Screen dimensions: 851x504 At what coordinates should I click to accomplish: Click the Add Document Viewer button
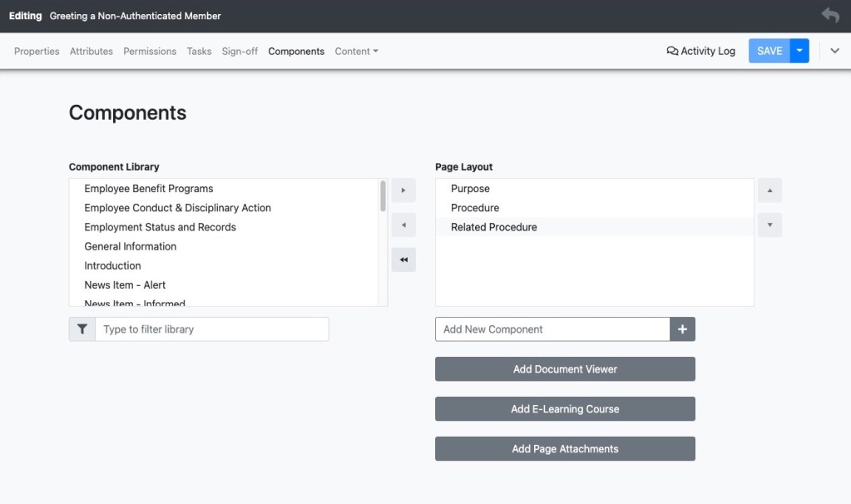pyautogui.click(x=565, y=368)
